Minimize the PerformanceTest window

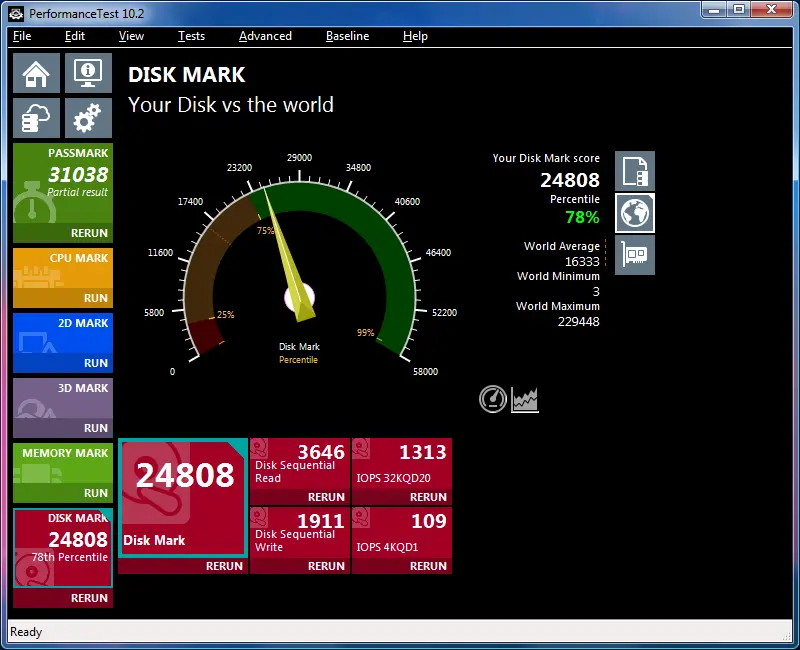pyautogui.click(x=714, y=10)
